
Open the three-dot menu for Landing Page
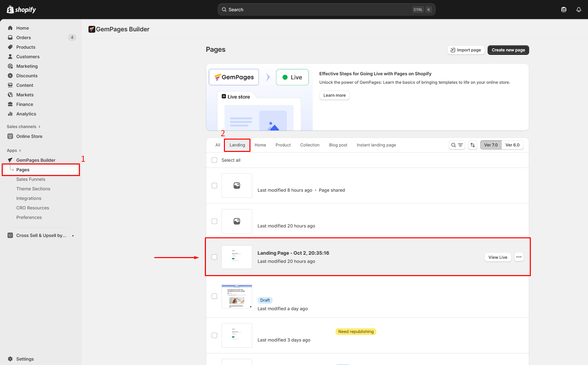pyautogui.click(x=519, y=257)
